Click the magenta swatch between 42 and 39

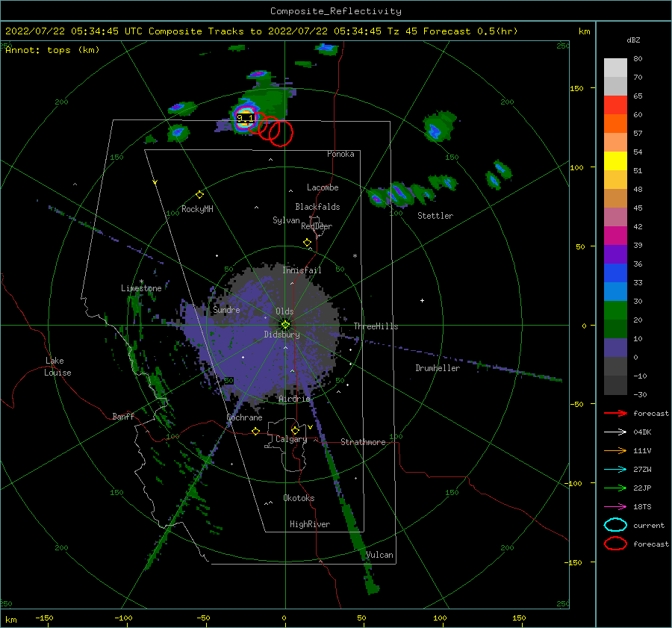pos(615,236)
